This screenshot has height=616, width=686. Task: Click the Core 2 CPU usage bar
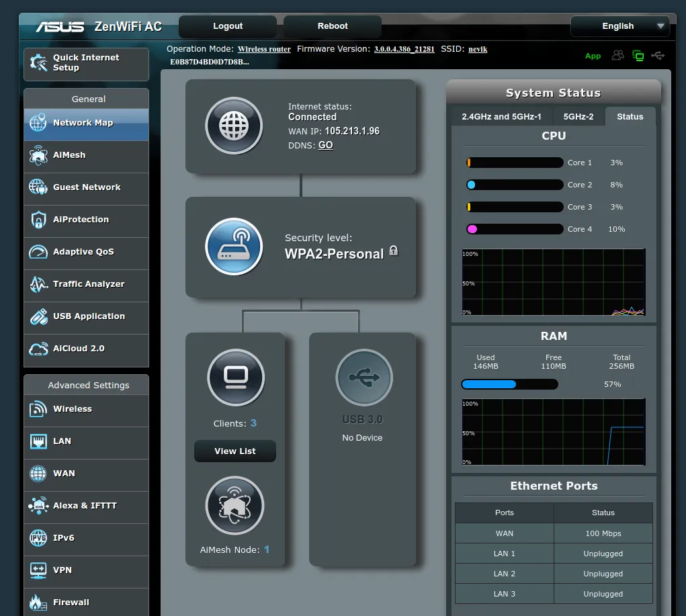coord(515,185)
